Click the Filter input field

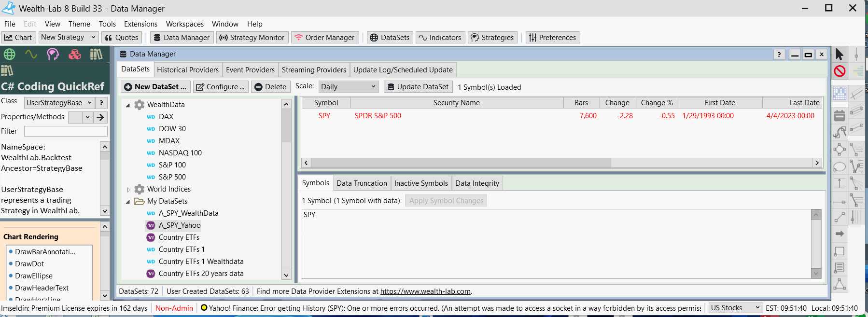(x=66, y=131)
